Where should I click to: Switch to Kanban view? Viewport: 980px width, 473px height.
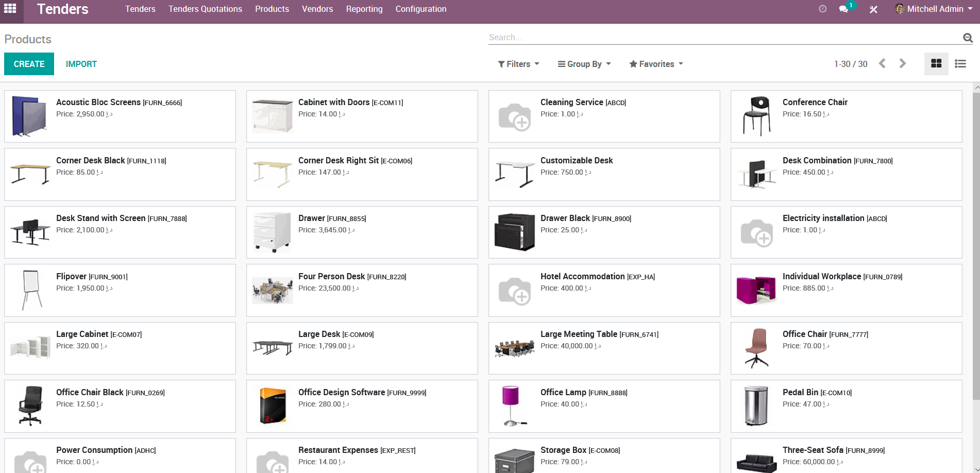point(936,63)
